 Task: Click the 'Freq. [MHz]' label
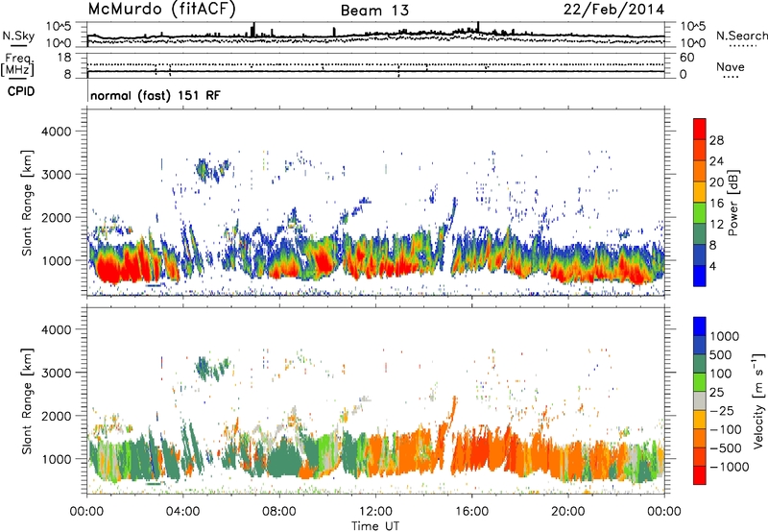(x=17, y=64)
